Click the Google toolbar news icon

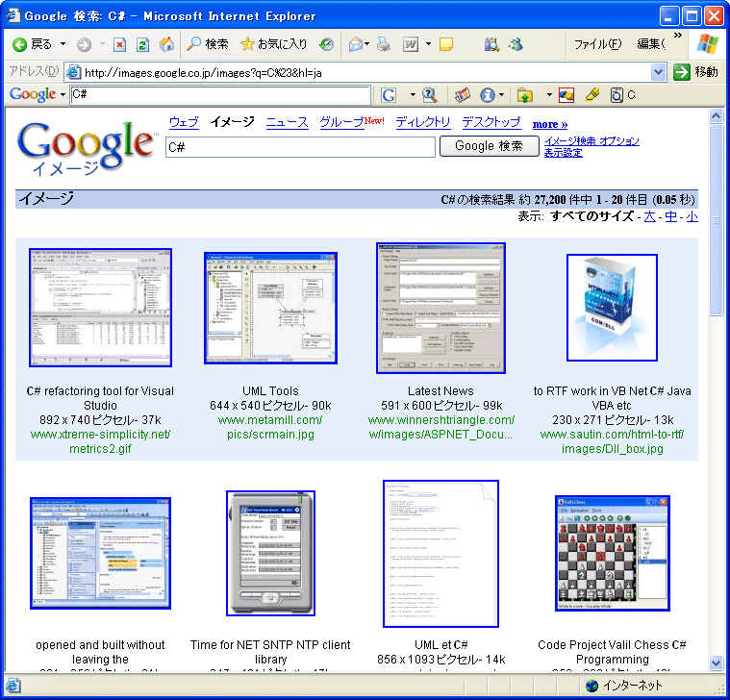click(x=463, y=95)
